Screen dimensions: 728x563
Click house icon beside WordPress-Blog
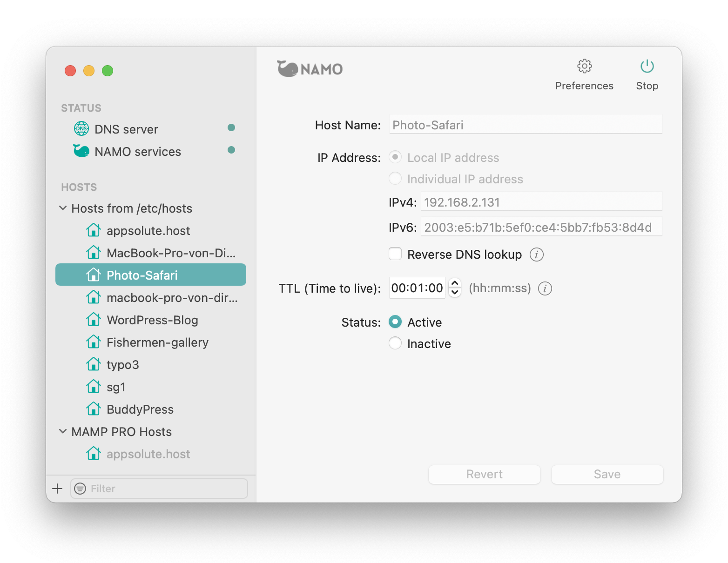click(x=94, y=319)
